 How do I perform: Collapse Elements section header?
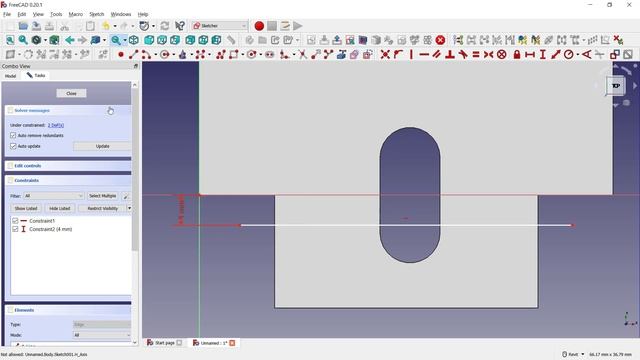coord(68,310)
